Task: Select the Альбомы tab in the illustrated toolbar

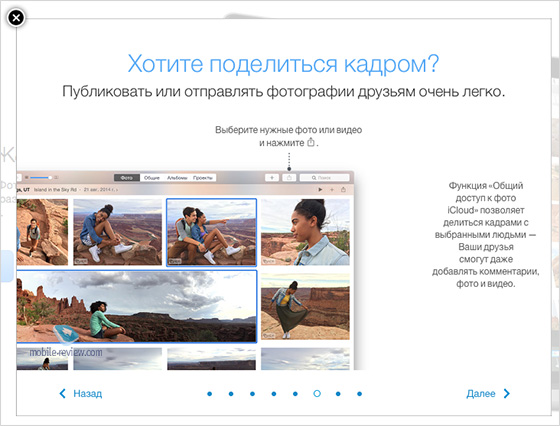Action: 177,177
